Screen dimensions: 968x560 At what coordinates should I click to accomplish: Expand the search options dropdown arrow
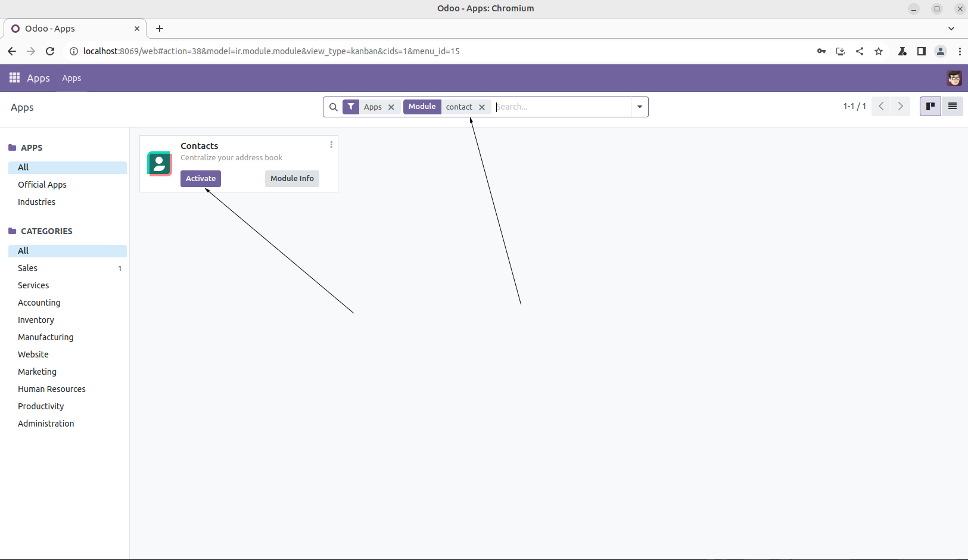point(639,107)
